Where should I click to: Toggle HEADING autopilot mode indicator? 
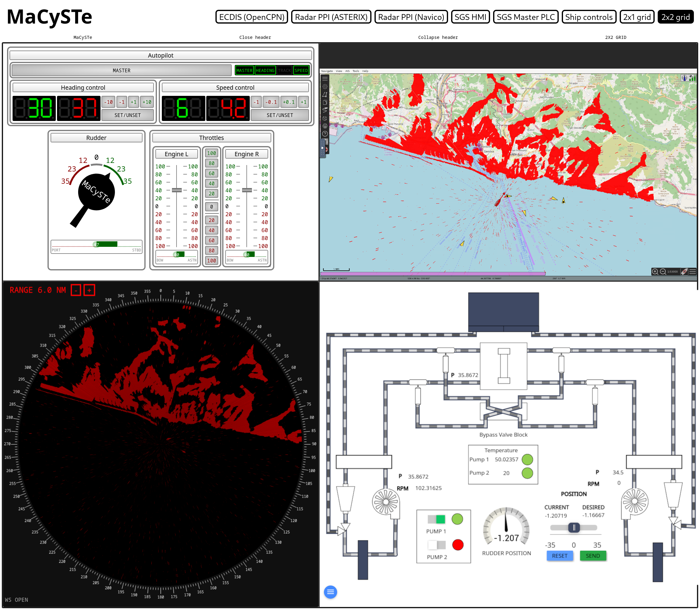265,70
